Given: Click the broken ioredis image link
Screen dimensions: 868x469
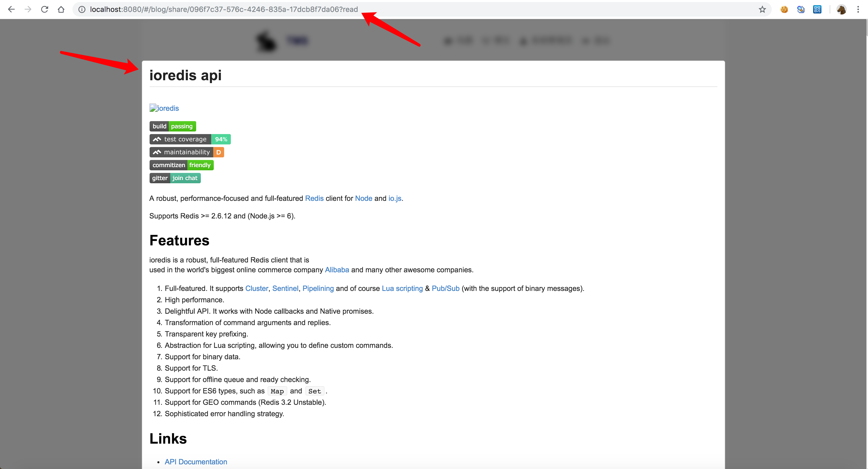Looking at the screenshot, I should (164, 108).
